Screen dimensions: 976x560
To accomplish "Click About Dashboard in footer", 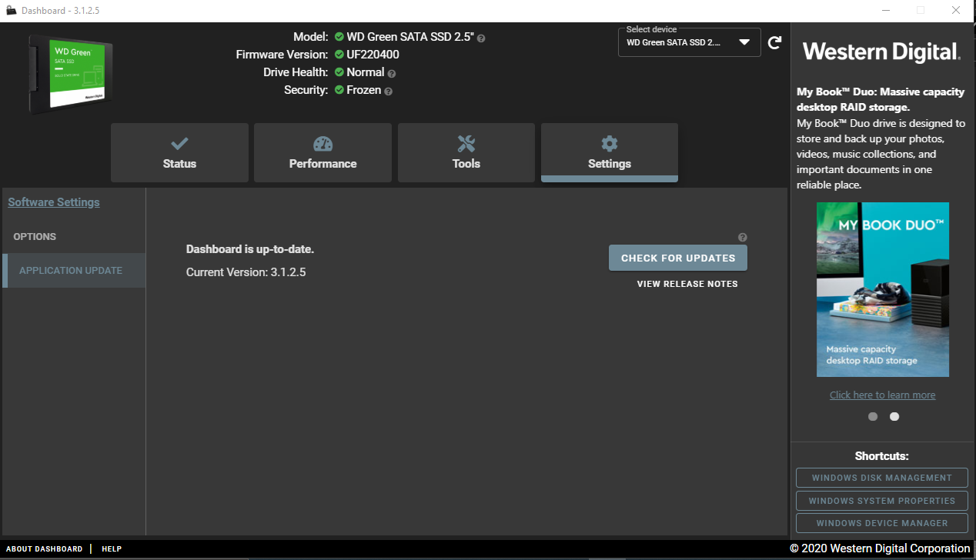I will click(45, 549).
